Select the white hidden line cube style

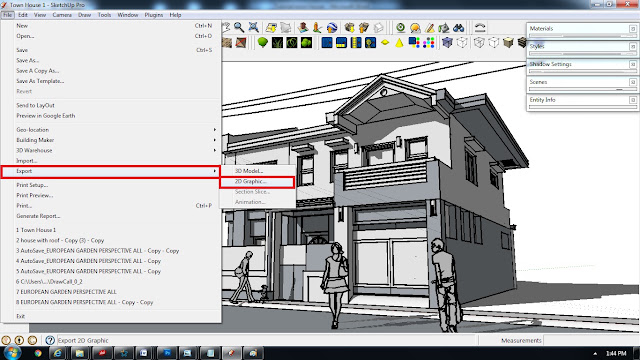click(493, 42)
